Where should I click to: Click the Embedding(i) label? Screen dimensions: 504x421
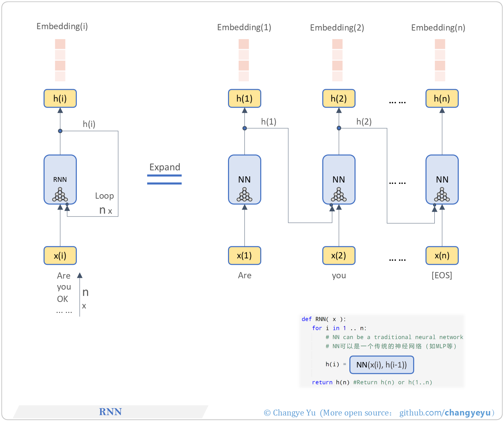(62, 26)
